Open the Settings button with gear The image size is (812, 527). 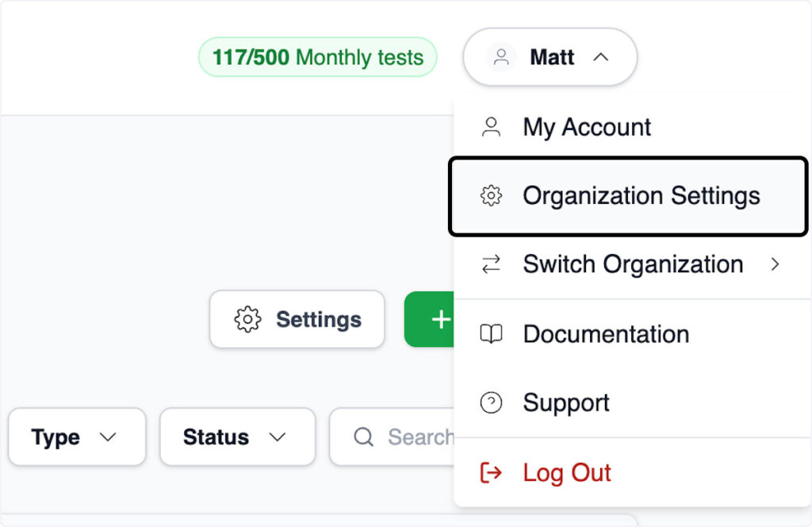click(297, 319)
